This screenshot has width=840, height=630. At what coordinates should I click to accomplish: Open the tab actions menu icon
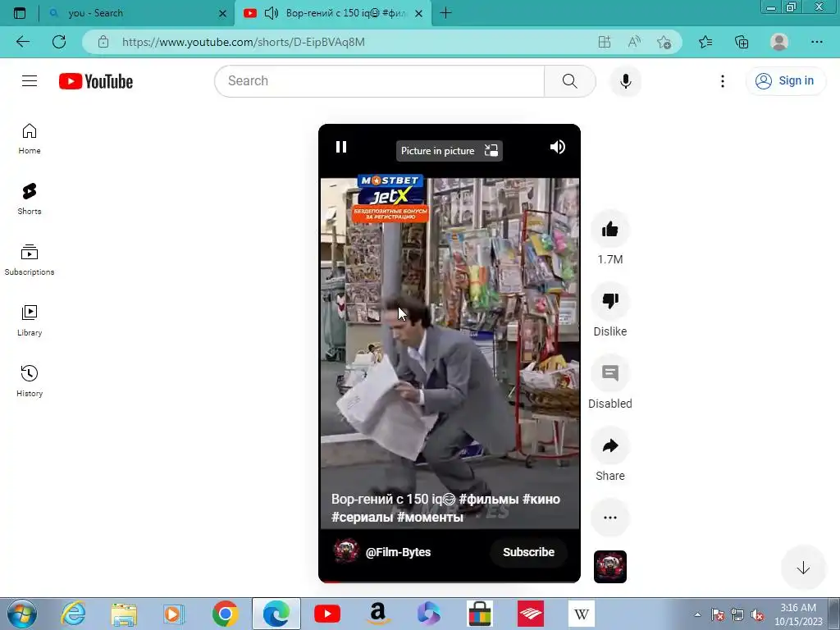[20, 13]
